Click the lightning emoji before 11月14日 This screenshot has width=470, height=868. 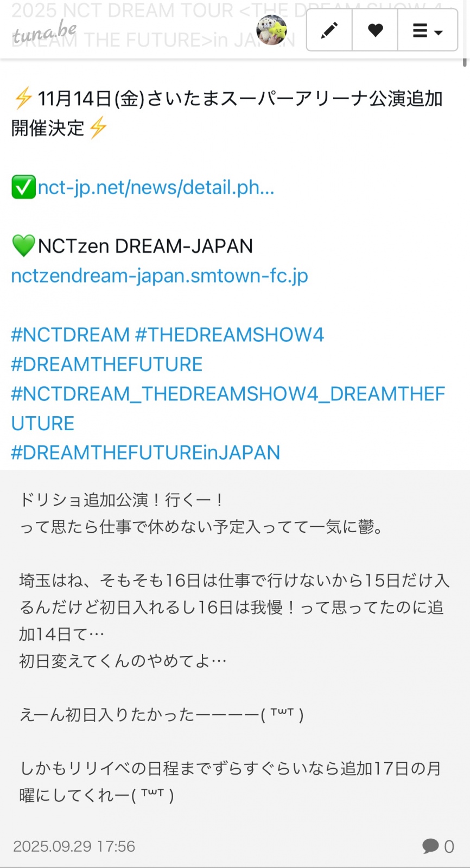click(23, 99)
